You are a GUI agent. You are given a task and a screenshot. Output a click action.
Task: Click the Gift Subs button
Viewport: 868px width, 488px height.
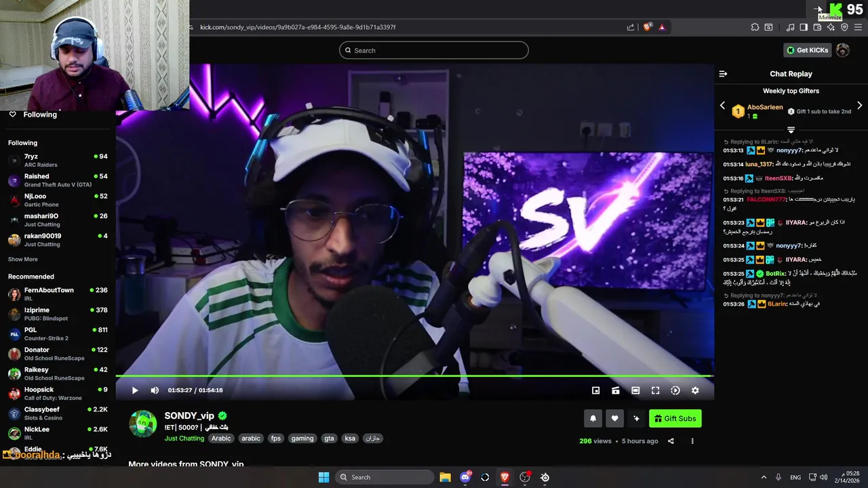click(675, 418)
